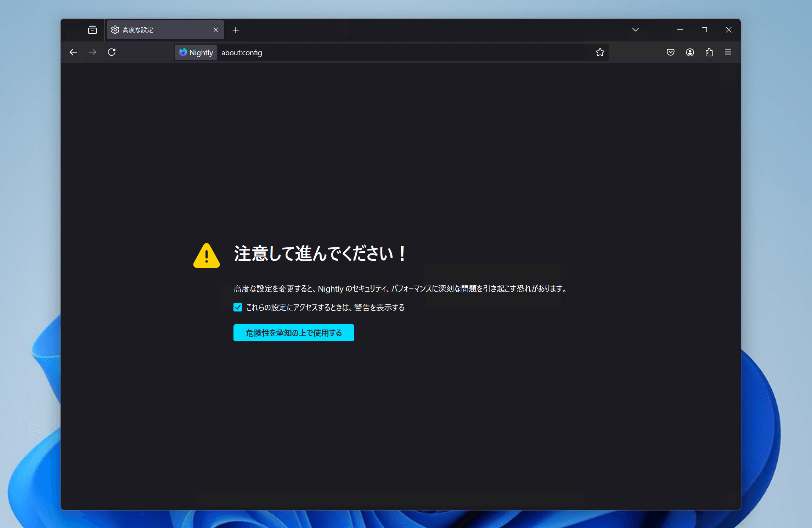The image size is (812, 528).
Task: Open the application hamburger menu
Action: (x=728, y=52)
